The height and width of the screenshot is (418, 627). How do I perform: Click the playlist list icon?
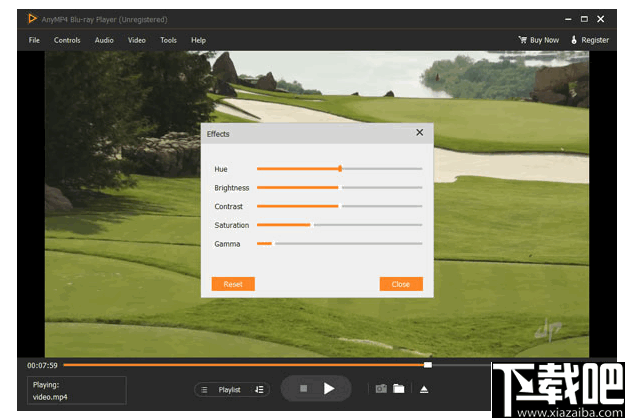[x=204, y=390]
